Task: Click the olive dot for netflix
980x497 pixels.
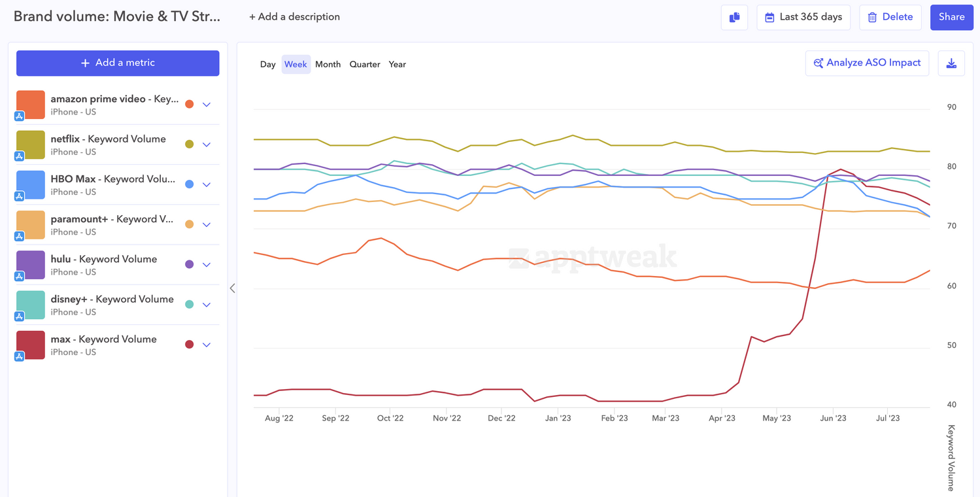Action: tap(190, 144)
